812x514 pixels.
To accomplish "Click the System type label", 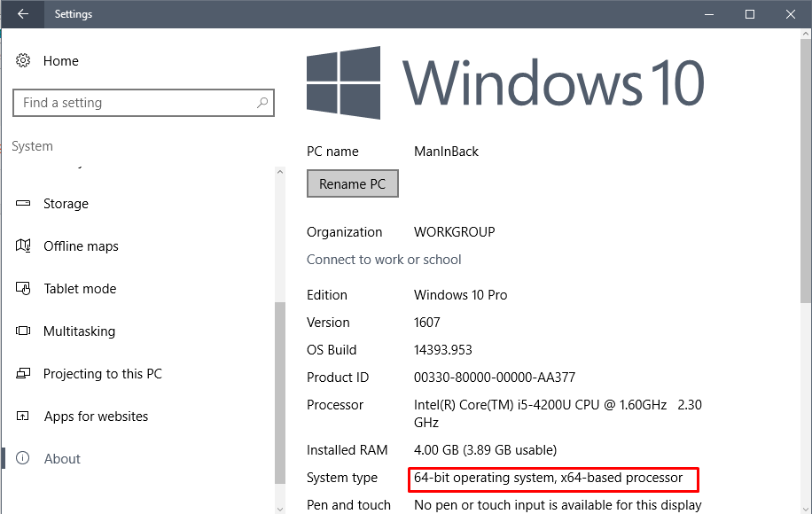I will [342, 478].
